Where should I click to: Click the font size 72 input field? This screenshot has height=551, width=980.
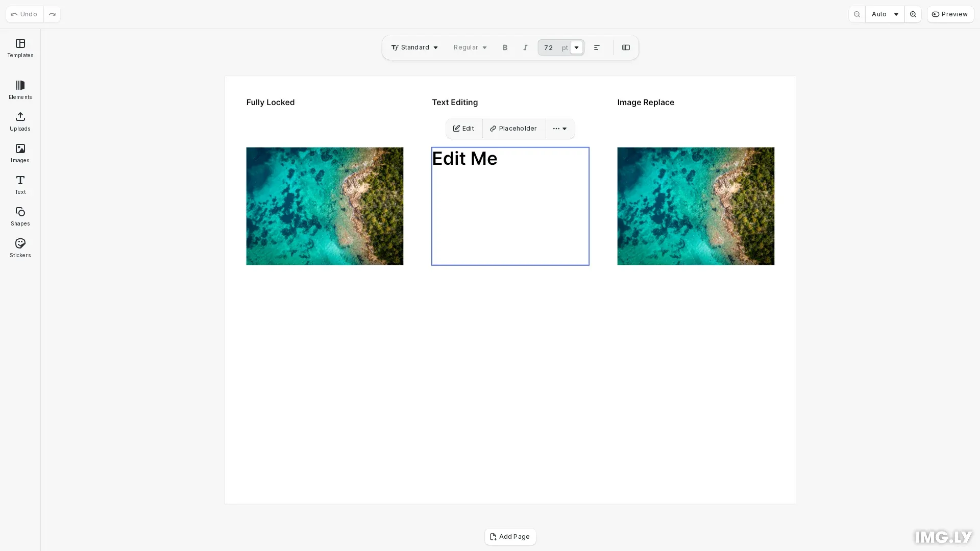click(x=549, y=47)
